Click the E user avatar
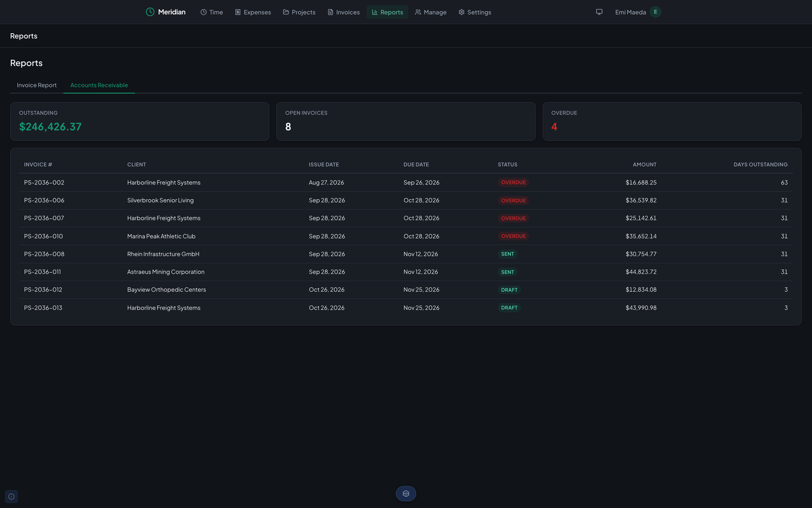Screen dimensions: 812x508 click(655, 12)
